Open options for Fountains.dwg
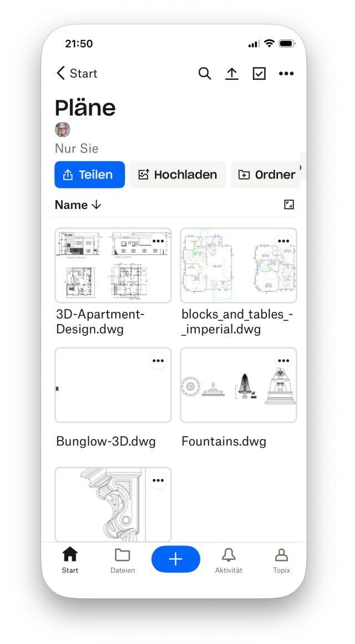The height and width of the screenshot is (644, 355). 283,361
